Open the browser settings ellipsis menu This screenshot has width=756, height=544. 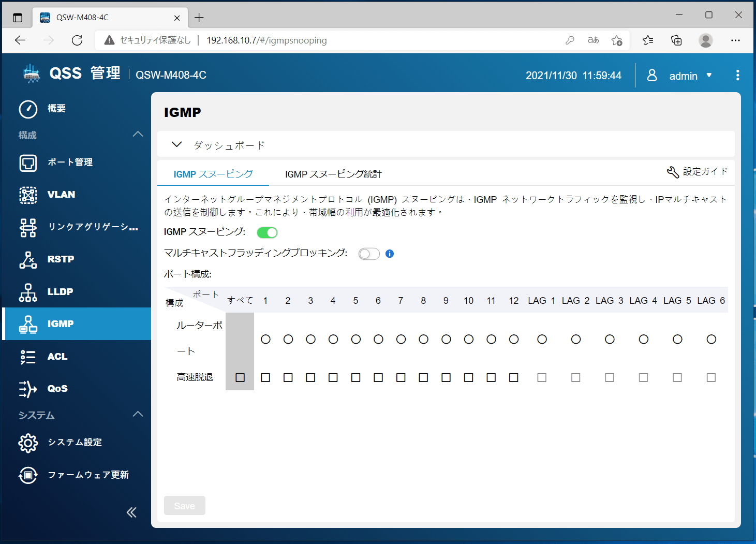pyautogui.click(x=735, y=40)
